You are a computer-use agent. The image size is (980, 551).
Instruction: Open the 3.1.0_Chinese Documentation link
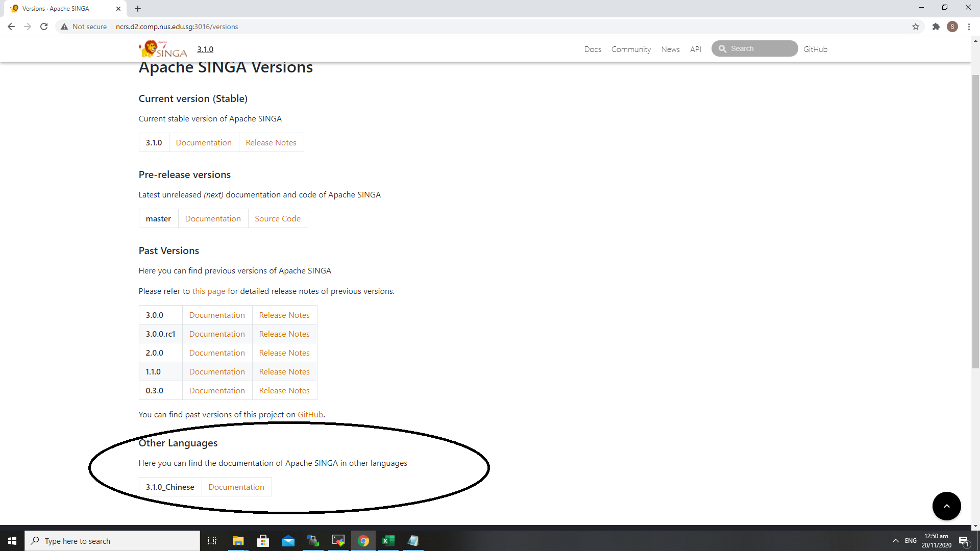point(236,487)
